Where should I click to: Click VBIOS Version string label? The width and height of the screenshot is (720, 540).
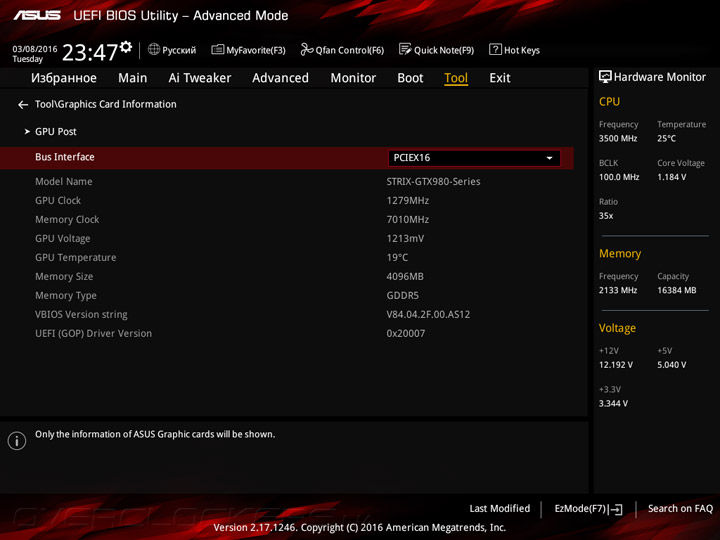[81, 315]
